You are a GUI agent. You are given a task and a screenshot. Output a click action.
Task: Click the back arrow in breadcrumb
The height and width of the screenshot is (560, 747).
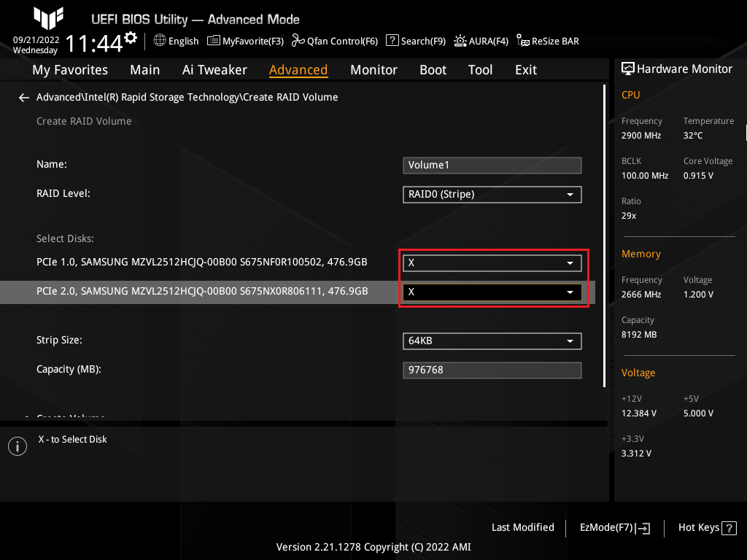tap(24, 98)
